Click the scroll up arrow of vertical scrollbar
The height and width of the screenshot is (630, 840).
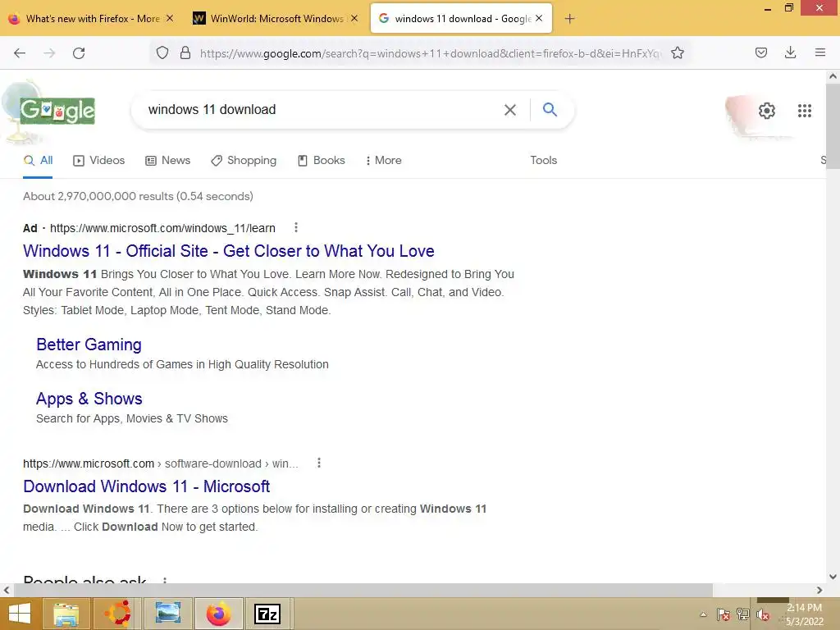(x=833, y=76)
